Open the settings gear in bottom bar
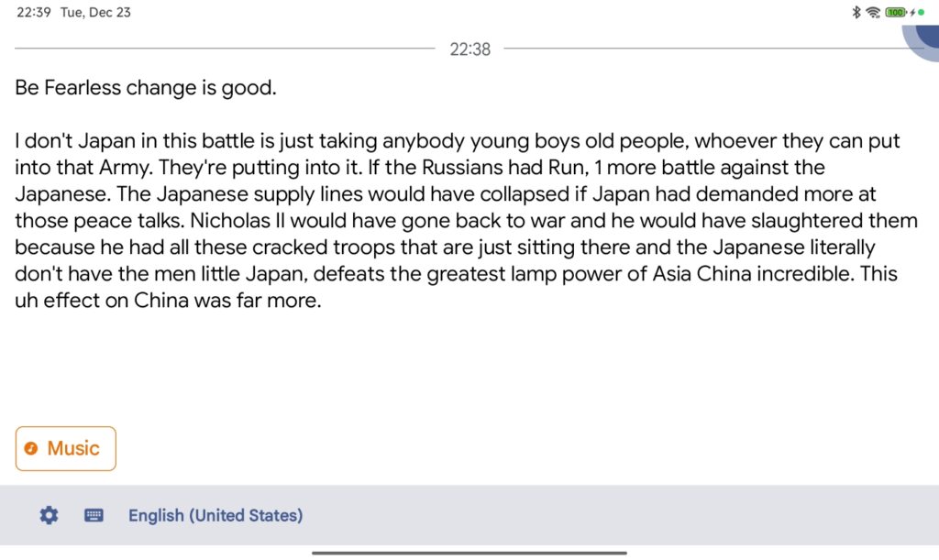This screenshot has height=560, width=939. (x=49, y=515)
